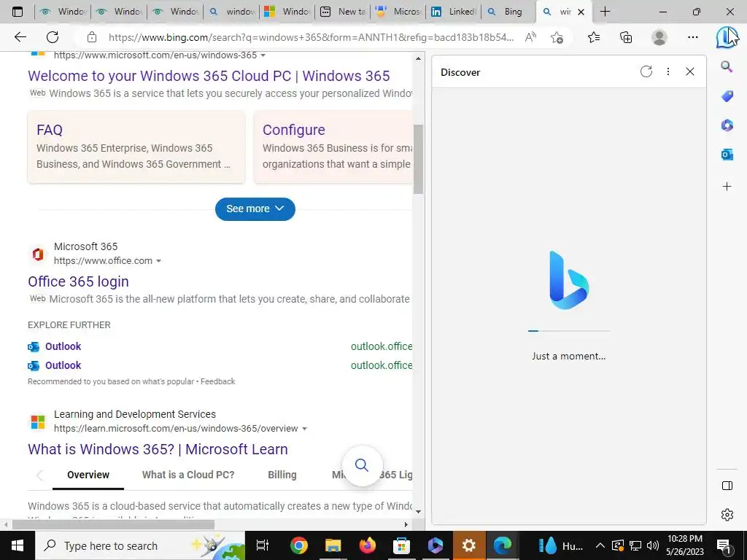747x560 pixels.
Task: Click the address bar URL field
Action: tap(311, 37)
